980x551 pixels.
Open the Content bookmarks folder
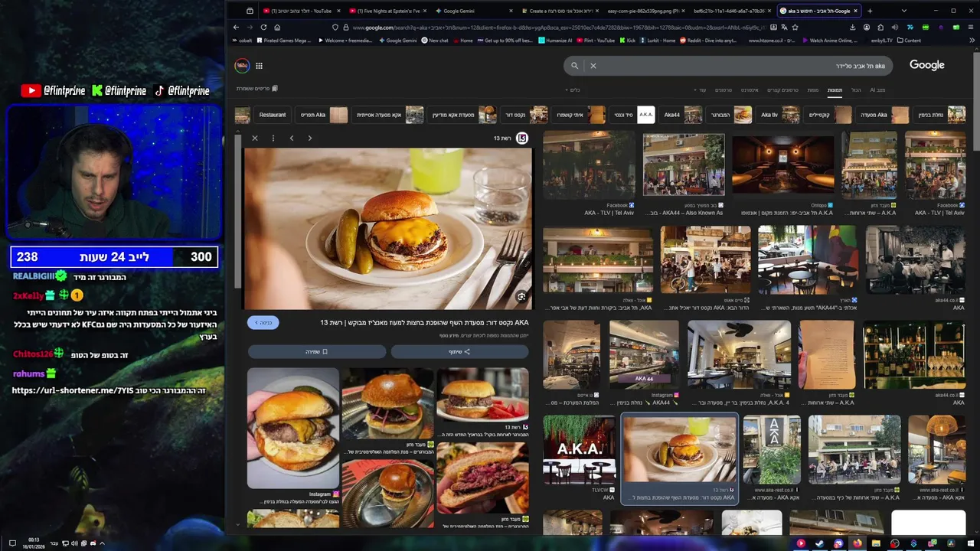[x=909, y=41]
